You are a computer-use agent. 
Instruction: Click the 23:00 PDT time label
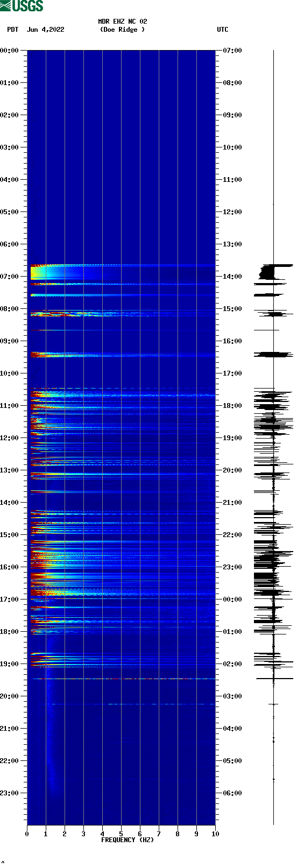pyautogui.click(x=10, y=793)
